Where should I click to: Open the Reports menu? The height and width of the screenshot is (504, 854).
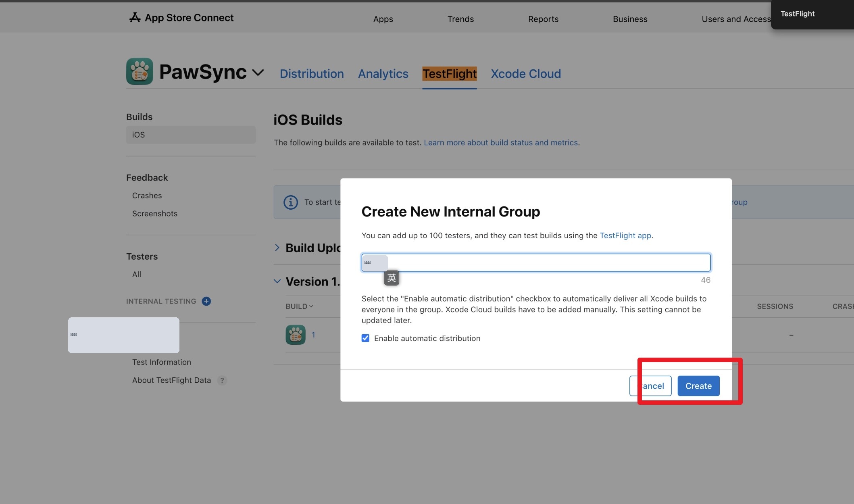pos(543,19)
